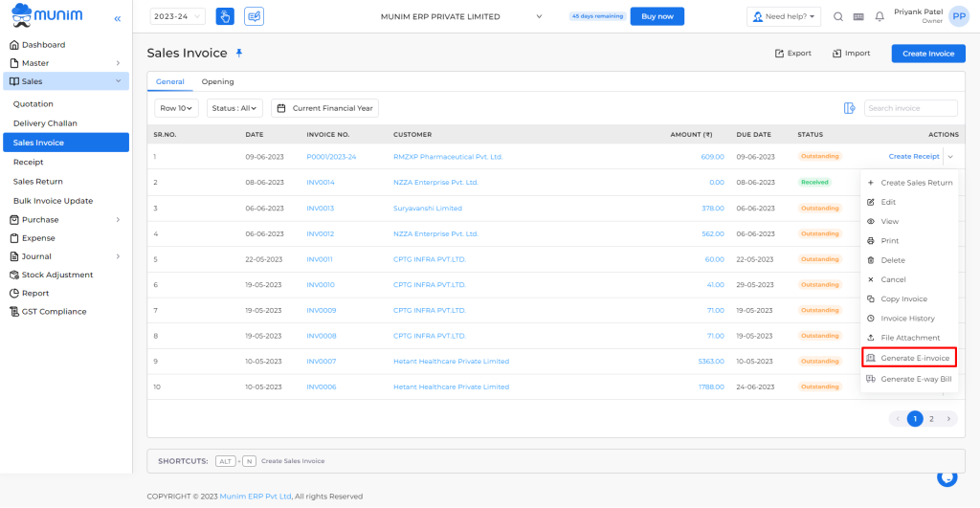Open invoice INV0007 link
Screen dimensions: 980x508
322,362
